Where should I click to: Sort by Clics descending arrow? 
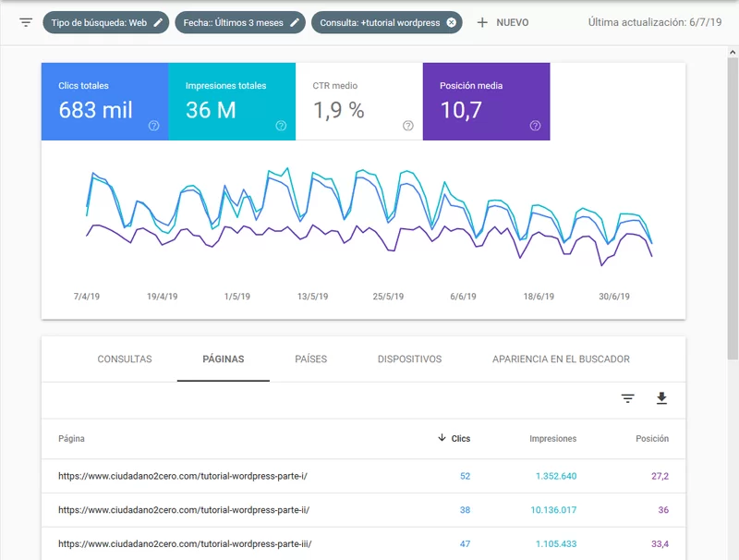coord(442,438)
